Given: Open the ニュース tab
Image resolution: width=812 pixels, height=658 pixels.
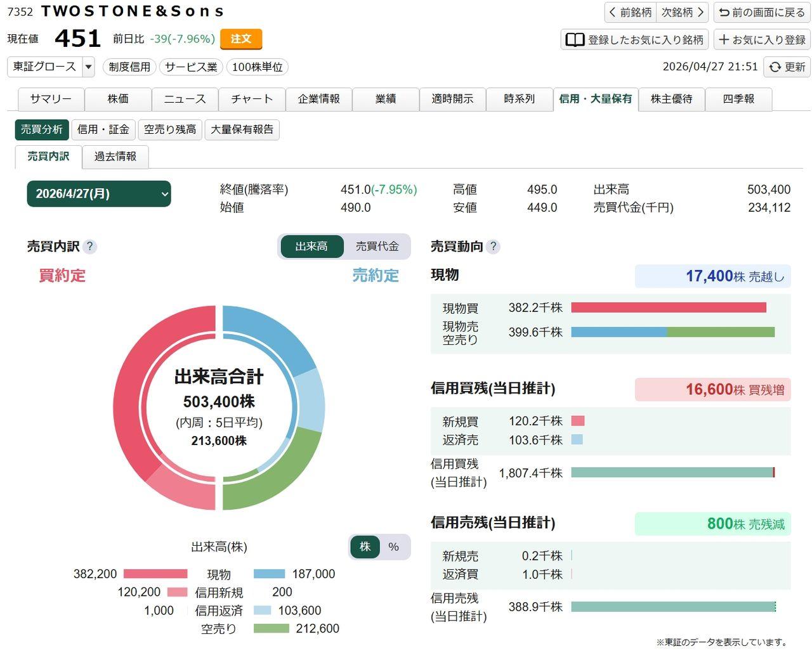Looking at the screenshot, I should 185,99.
